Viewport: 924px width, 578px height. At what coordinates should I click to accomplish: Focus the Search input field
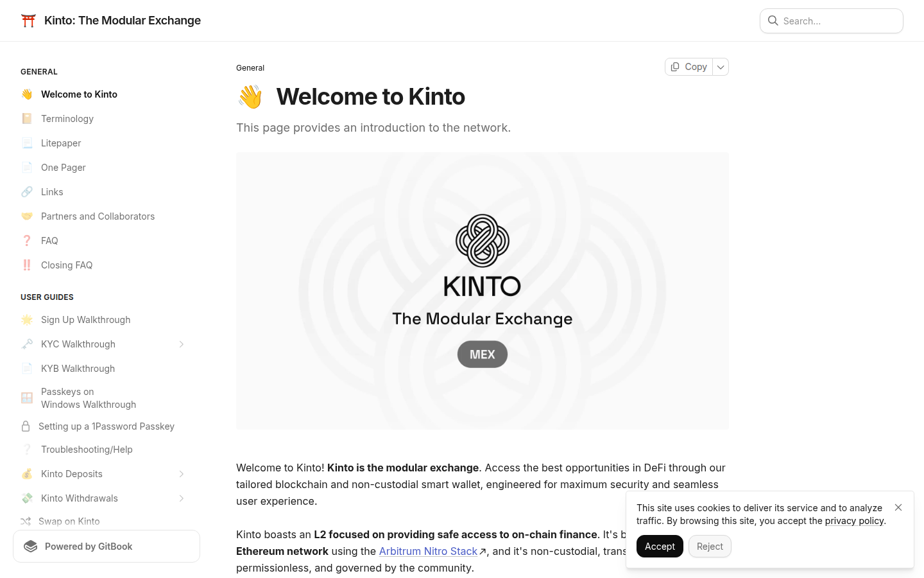point(832,21)
